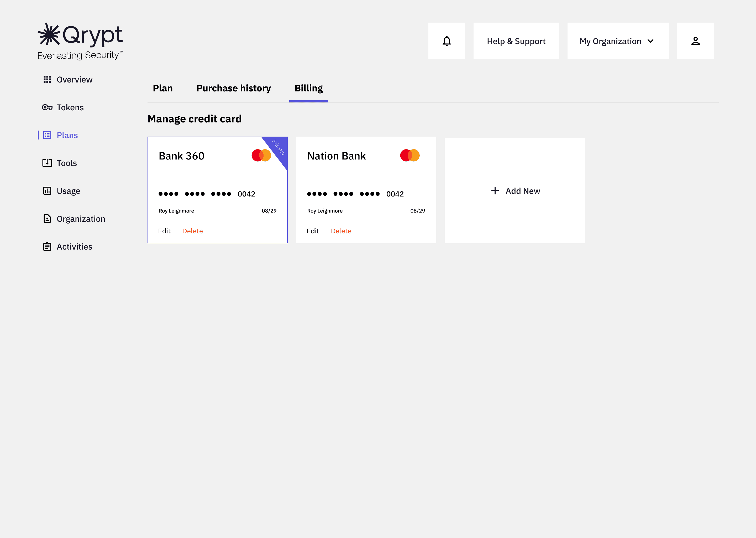This screenshot has width=756, height=538.
Task: Open the notifications bell
Action: pos(447,41)
